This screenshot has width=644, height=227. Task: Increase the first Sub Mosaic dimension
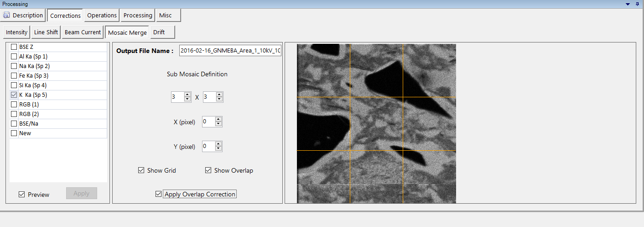click(187, 95)
